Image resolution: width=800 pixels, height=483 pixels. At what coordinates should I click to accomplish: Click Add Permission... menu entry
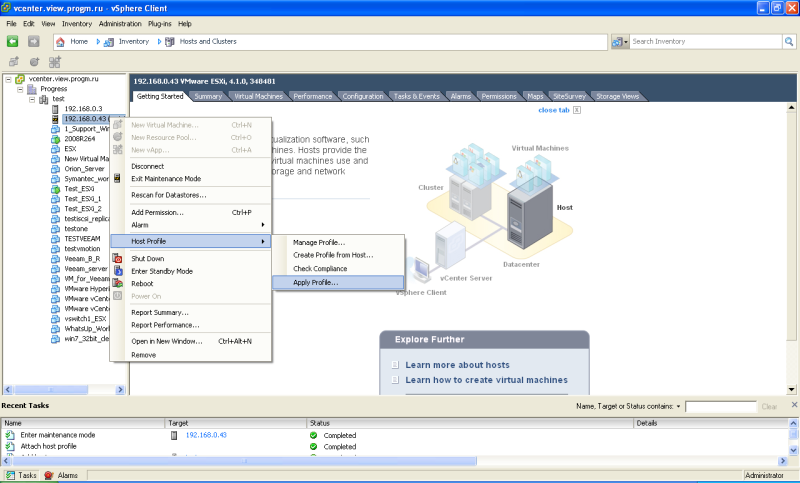coord(157,212)
